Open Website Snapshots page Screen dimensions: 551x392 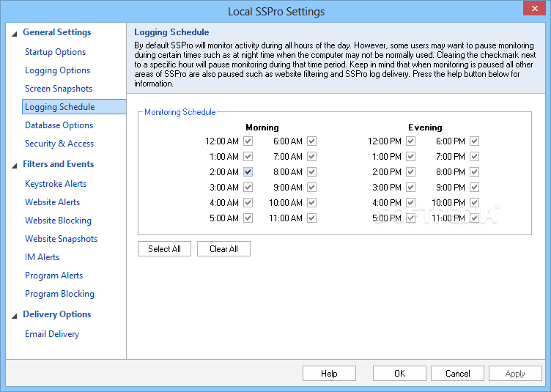(61, 239)
